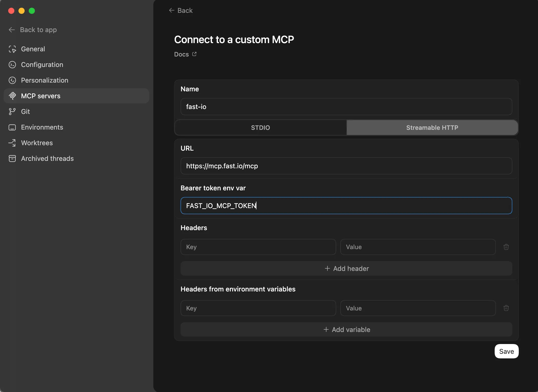This screenshot has height=392, width=538.
Task: Open the Docs external link
Action: coord(185,54)
